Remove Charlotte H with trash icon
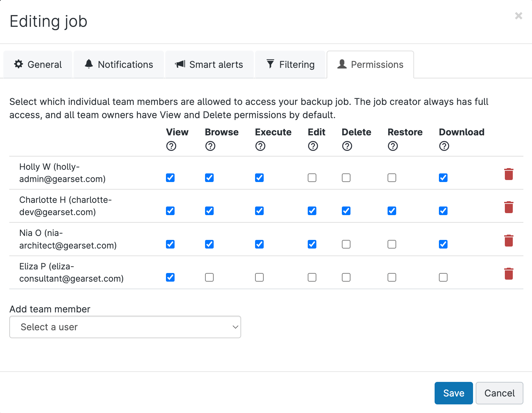 [509, 207]
